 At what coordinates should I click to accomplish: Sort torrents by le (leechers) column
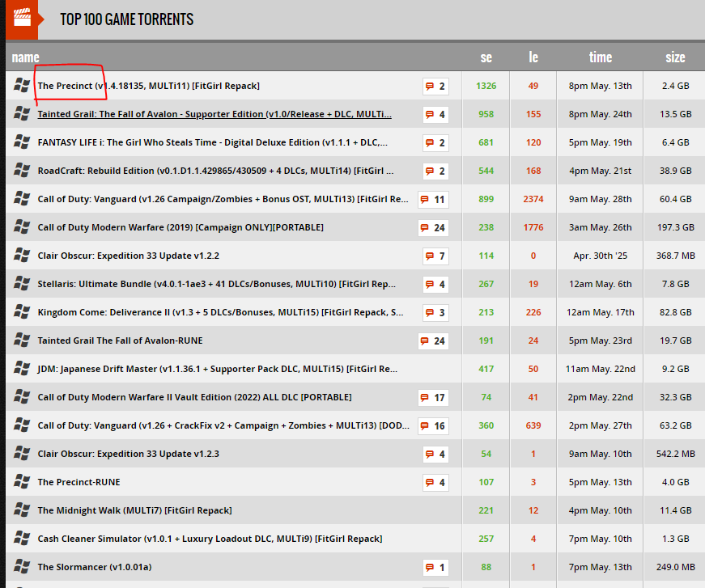(x=533, y=57)
